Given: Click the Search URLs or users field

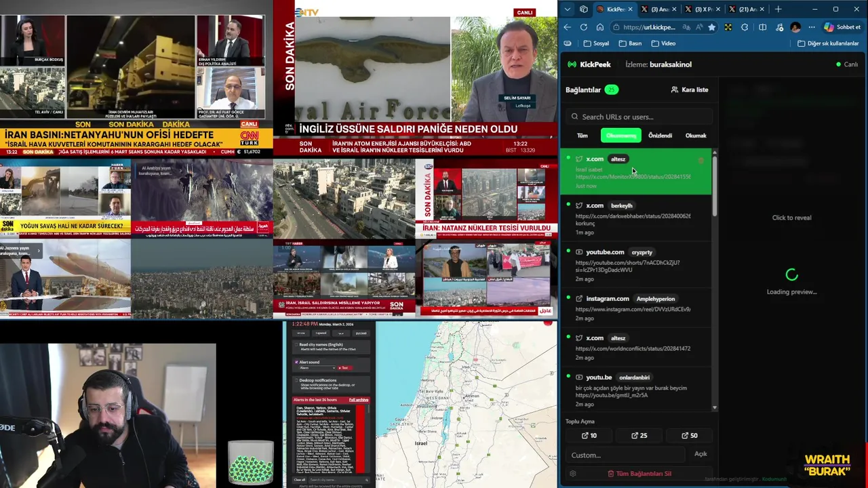Looking at the screenshot, I should click(639, 117).
